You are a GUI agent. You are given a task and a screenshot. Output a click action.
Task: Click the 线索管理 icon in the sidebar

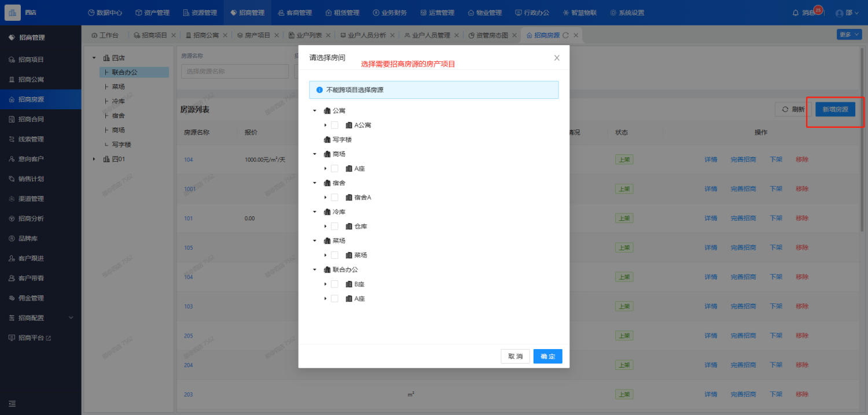click(12, 139)
